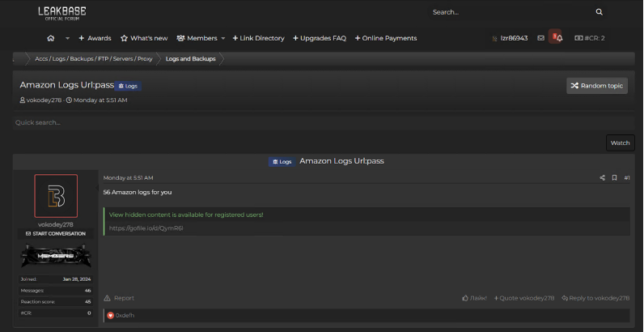
Task: Toggle Watch for this thread
Action: point(620,143)
